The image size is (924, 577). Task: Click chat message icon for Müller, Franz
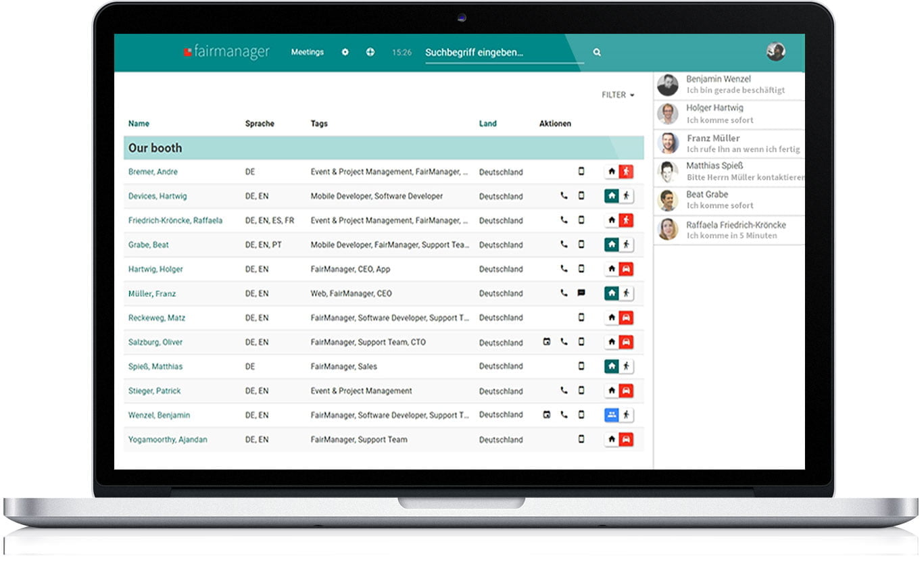pyautogui.click(x=581, y=293)
